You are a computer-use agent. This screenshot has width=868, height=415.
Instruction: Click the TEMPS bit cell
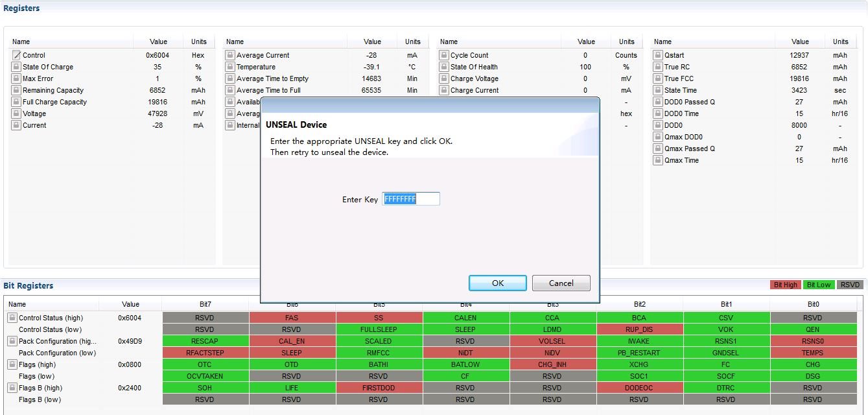813,353
